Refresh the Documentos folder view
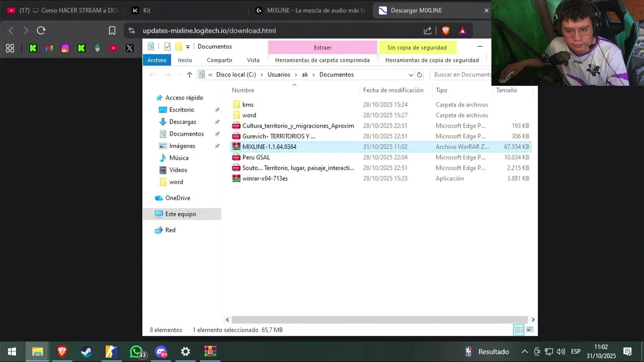This screenshot has width=644, height=362. pos(420,74)
